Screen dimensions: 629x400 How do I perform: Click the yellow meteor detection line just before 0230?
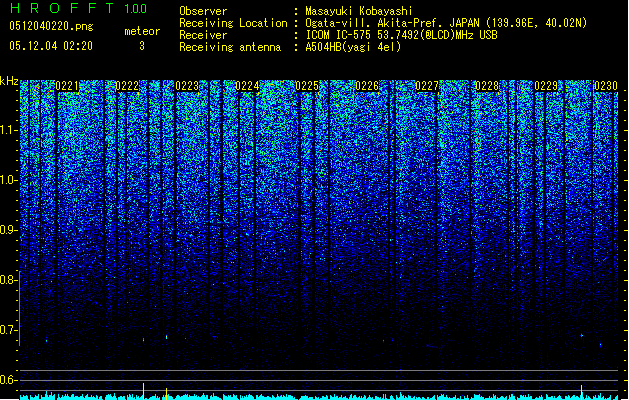coord(581,392)
